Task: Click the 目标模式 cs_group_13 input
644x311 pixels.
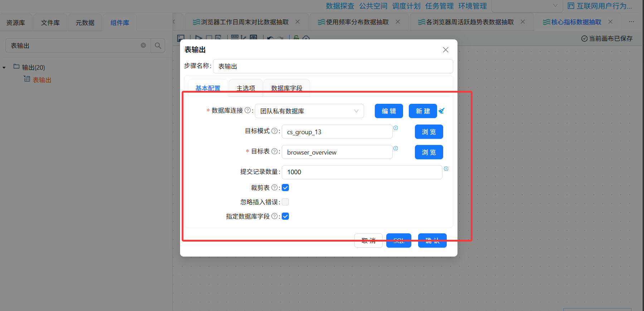Action: click(x=337, y=132)
